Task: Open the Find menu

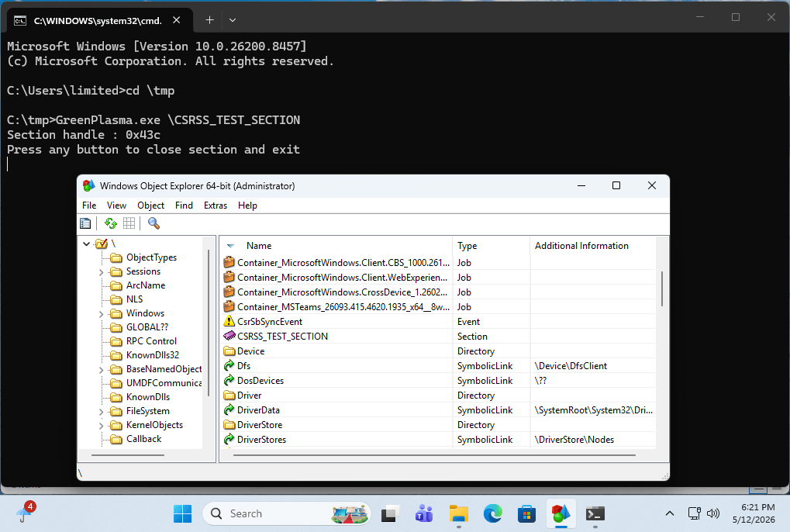Action: coord(184,205)
